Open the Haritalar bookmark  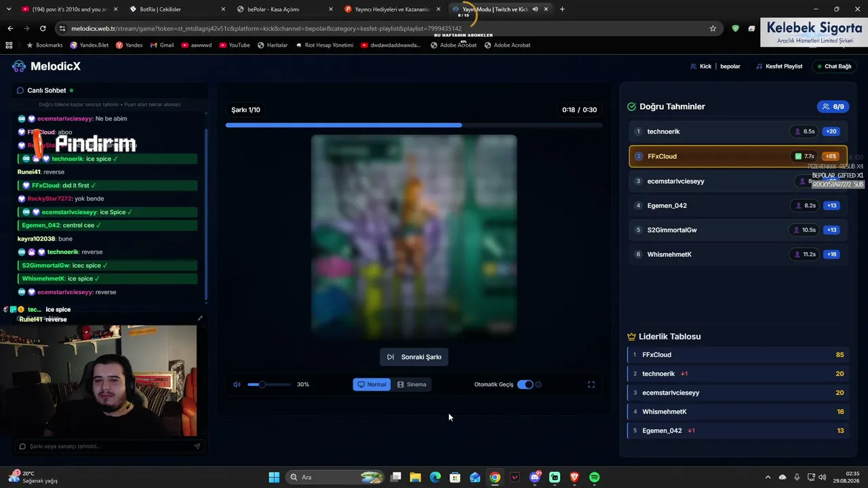272,45
